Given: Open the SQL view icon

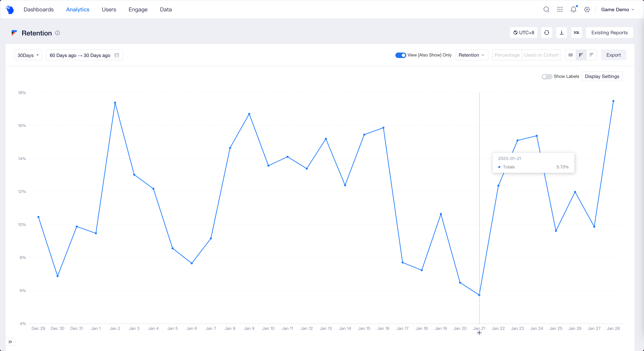Looking at the screenshot, I should tap(577, 33).
